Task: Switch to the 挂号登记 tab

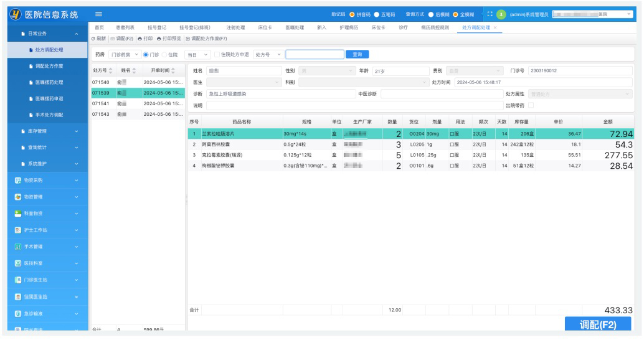Action: 157,27
